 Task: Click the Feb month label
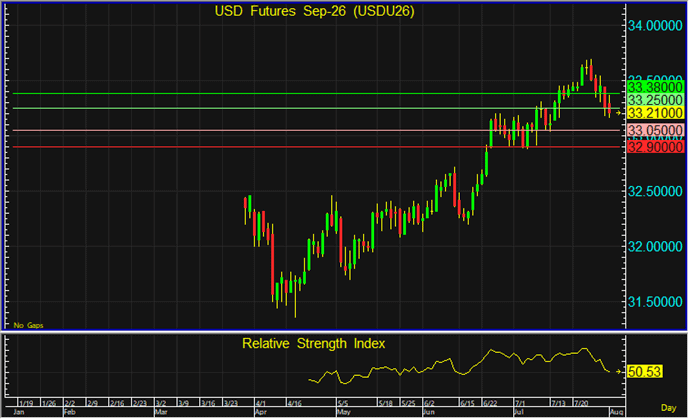click(x=70, y=412)
